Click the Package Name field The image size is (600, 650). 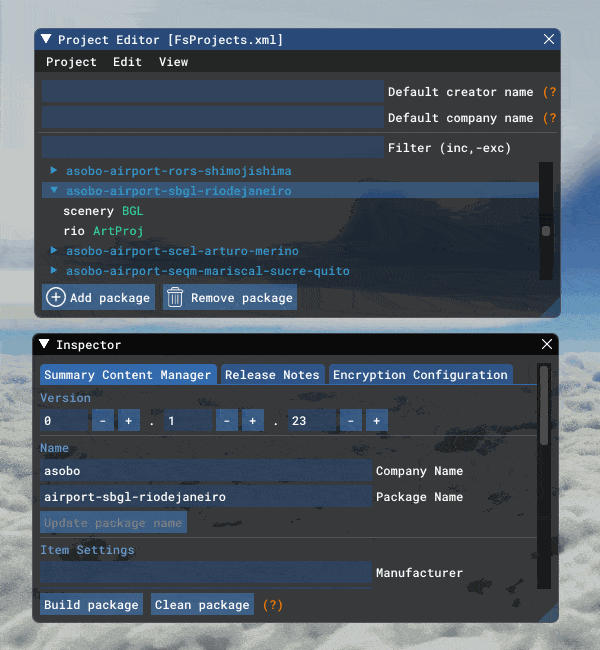tap(206, 497)
